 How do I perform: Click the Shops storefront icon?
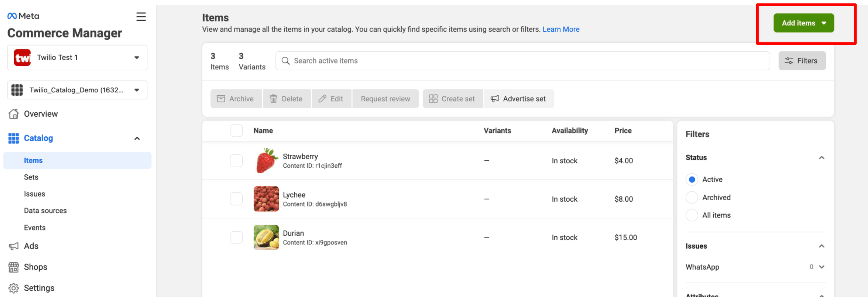tap(13, 267)
